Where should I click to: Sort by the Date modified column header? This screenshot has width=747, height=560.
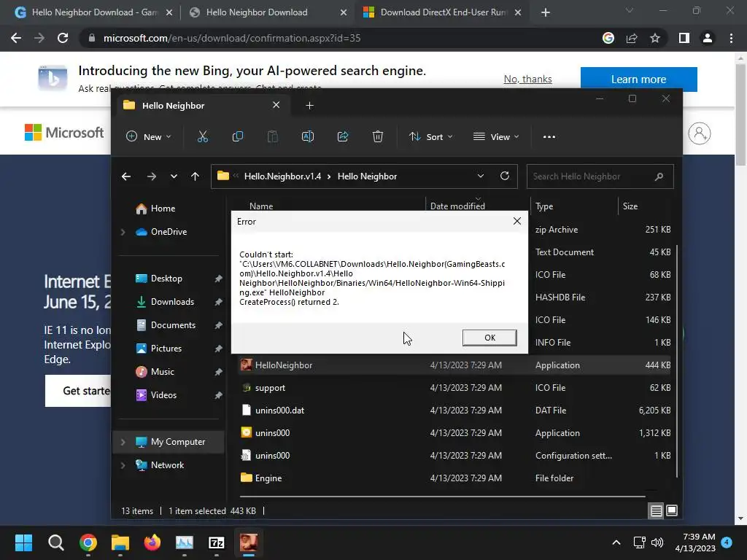click(457, 206)
